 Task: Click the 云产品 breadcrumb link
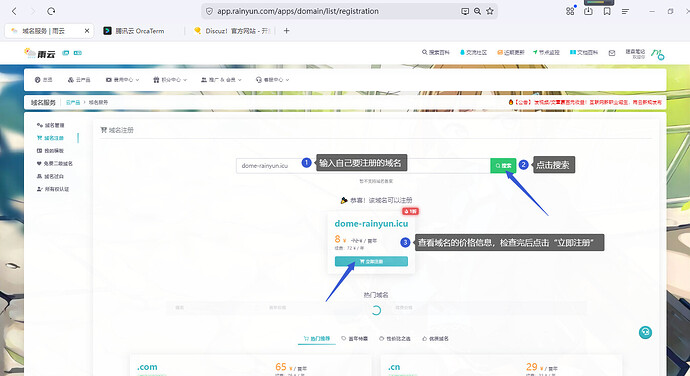coord(73,102)
